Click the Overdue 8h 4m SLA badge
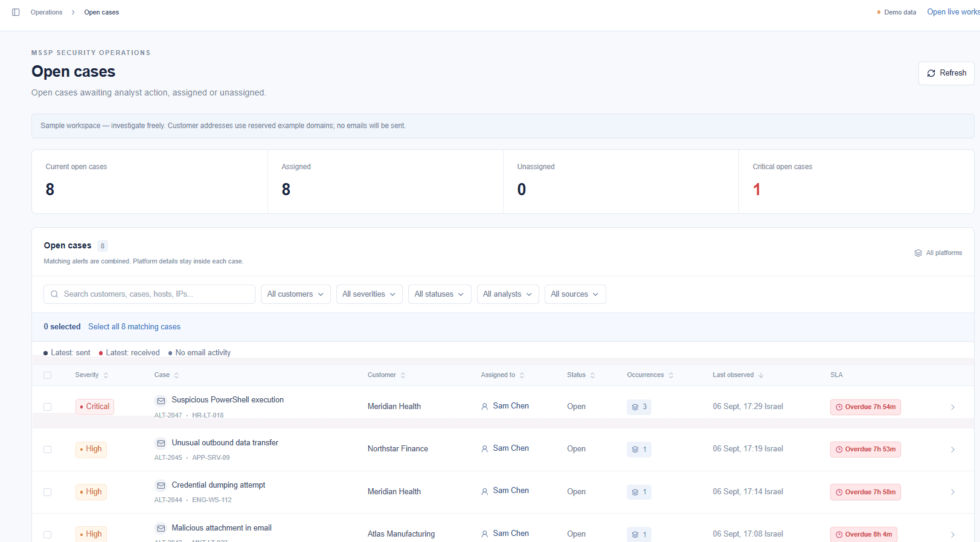980x542 pixels. coord(863,535)
